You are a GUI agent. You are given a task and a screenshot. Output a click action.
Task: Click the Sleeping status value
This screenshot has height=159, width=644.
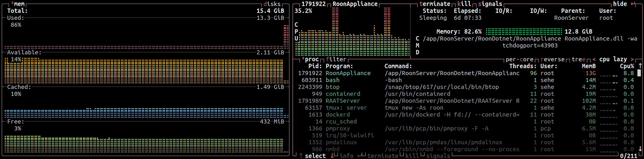pos(433,18)
